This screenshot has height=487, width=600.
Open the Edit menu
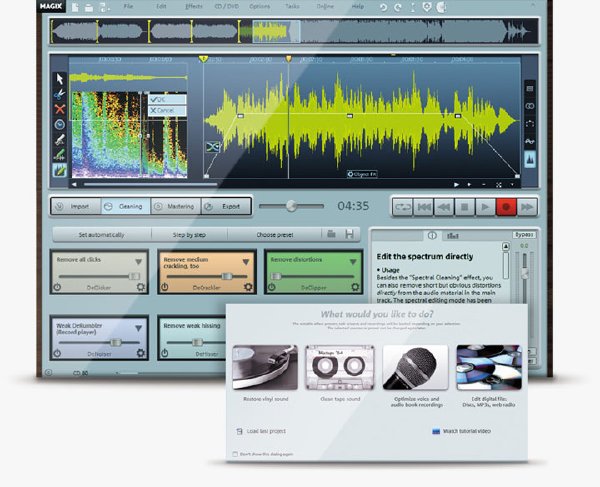pos(161,7)
